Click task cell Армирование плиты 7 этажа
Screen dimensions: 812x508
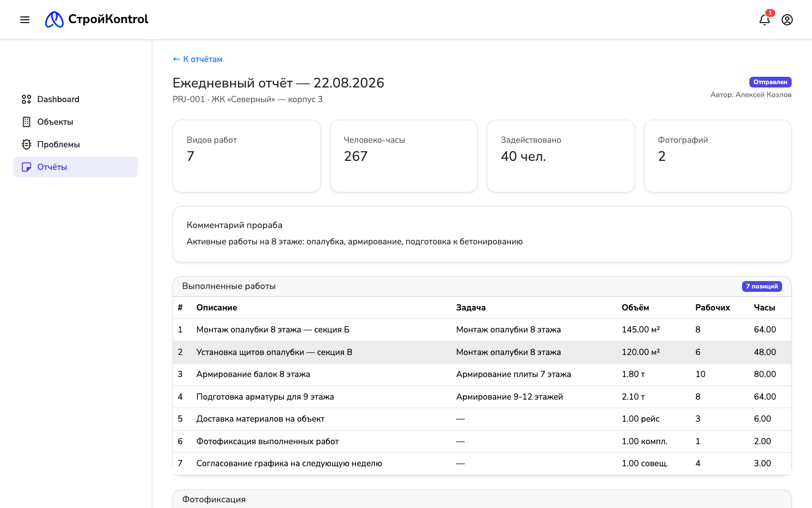(514, 374)
